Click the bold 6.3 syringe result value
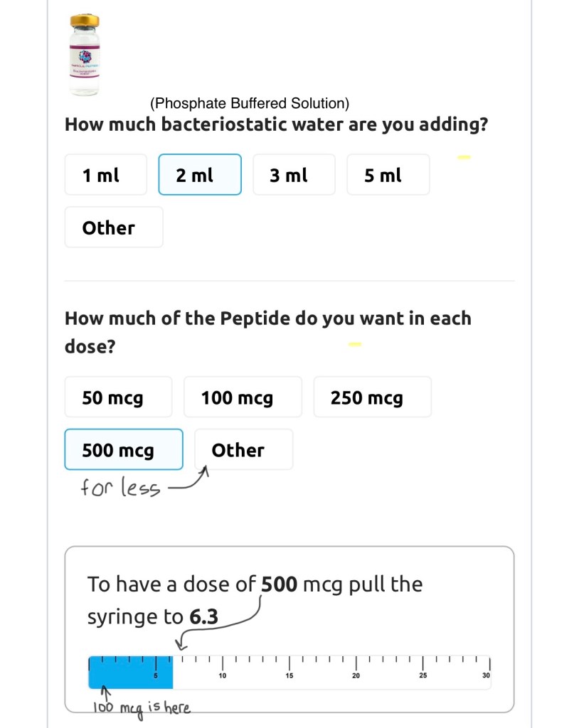Screen dimensions: 579x728 (203, 616)
